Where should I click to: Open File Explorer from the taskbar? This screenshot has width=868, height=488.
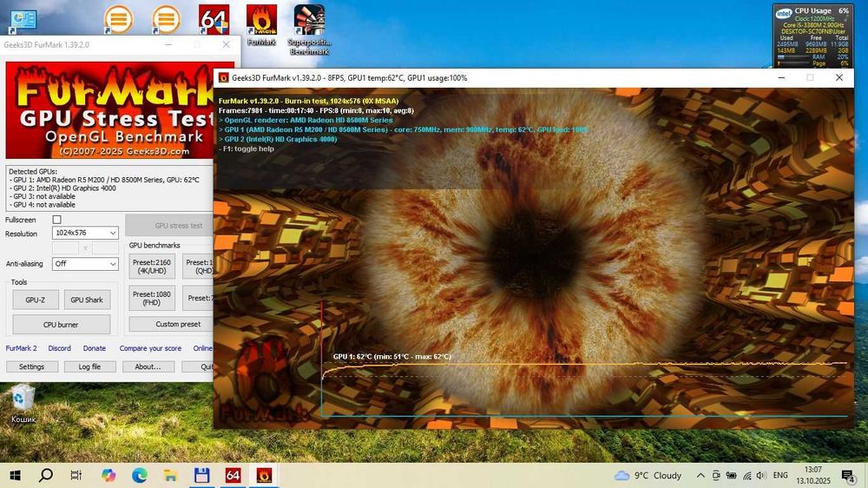point(170,475)
